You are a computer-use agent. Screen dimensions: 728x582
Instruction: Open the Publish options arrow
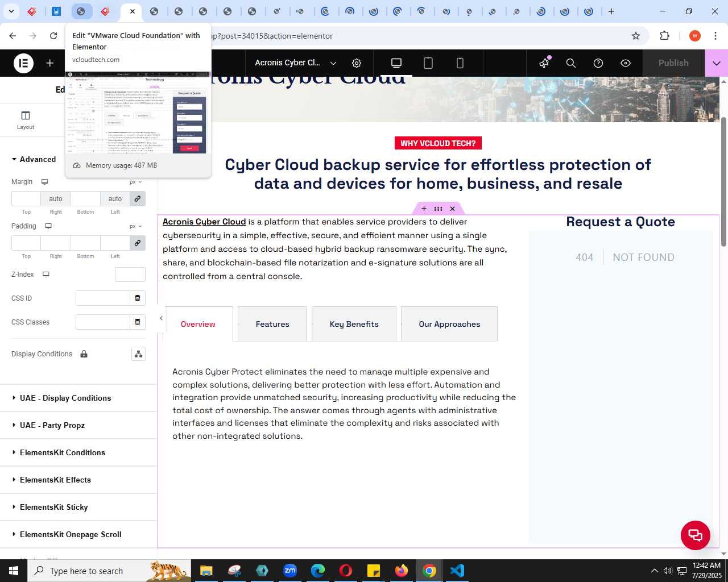tap(717, 63)
